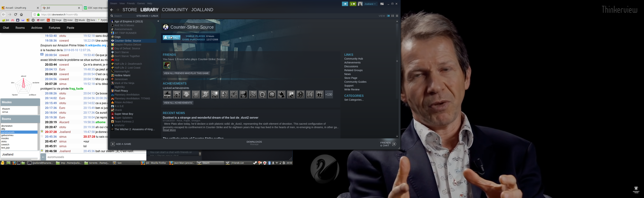The width and height of the screenshot is (644, 198).
Task: Switch to the STORE section
Action: 130,10
